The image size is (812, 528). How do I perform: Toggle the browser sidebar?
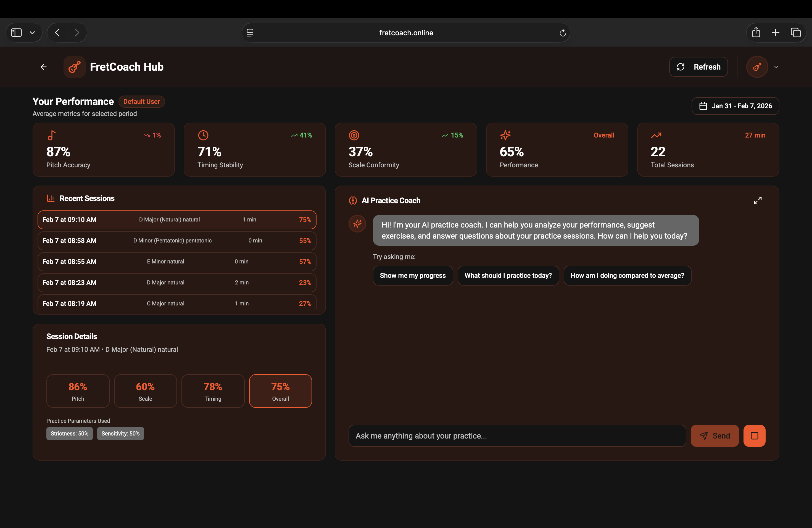[x=16, y=32]
